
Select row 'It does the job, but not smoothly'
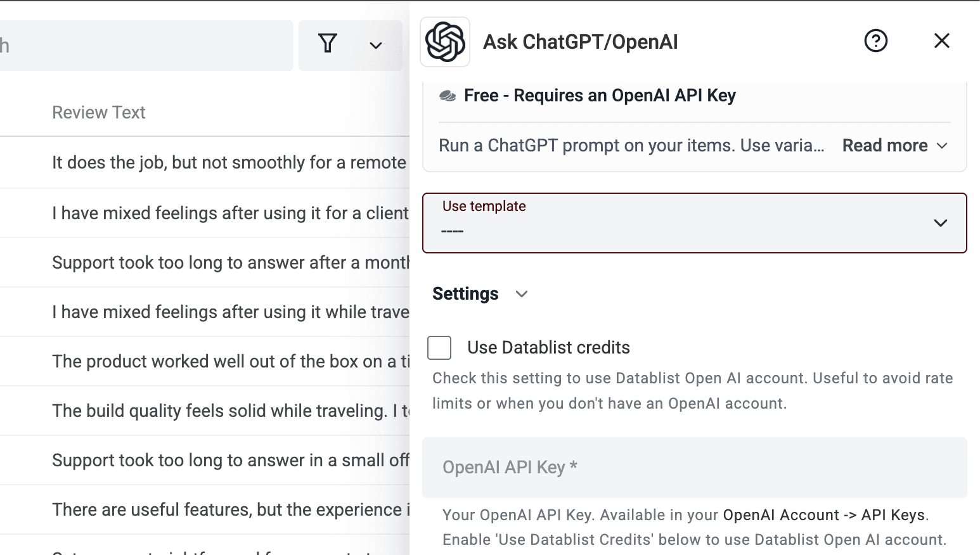coord(205,163)
